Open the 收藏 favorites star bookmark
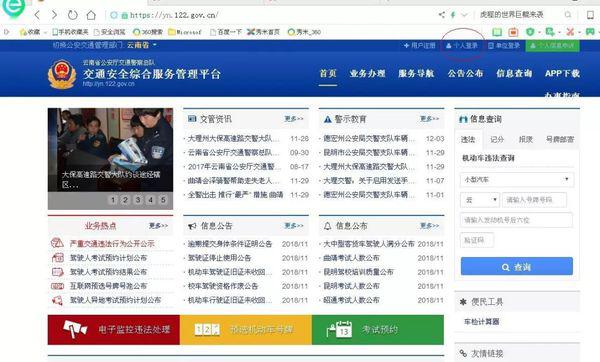 click(x=30, y=32)
